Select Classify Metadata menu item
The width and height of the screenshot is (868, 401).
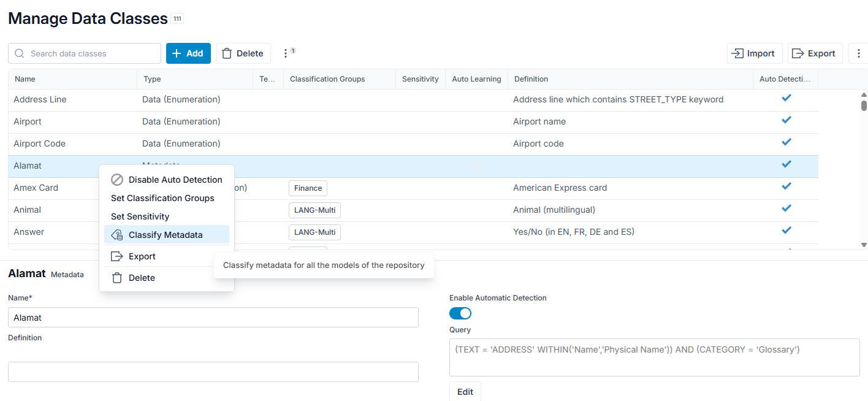[x=167, y=234]
